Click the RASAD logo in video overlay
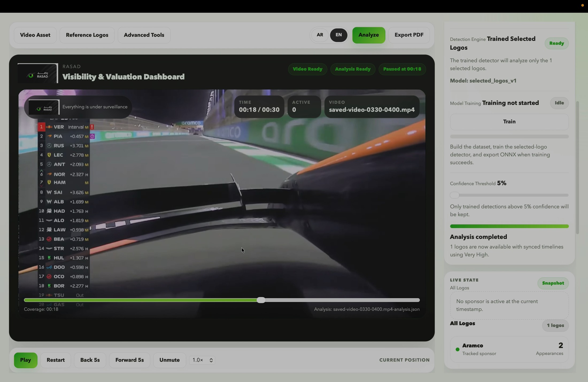Image resolution: width=588 pixels, height=382 pixels. [x=44, y=107]
